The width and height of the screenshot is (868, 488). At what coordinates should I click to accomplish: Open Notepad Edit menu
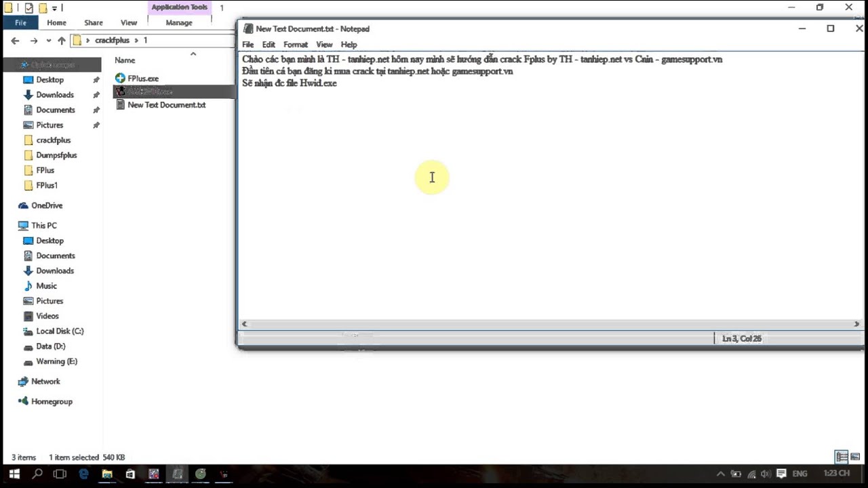pos(269,45)
